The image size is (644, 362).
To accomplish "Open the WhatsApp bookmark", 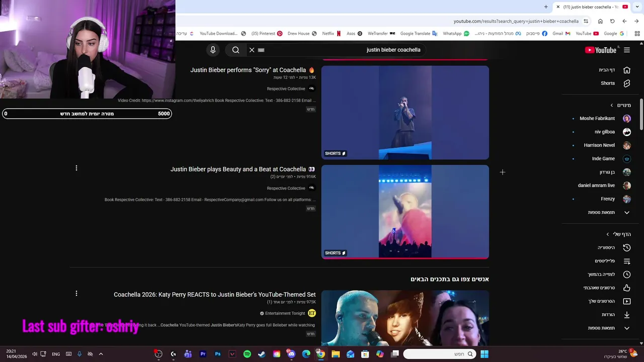I will [456, 34].
